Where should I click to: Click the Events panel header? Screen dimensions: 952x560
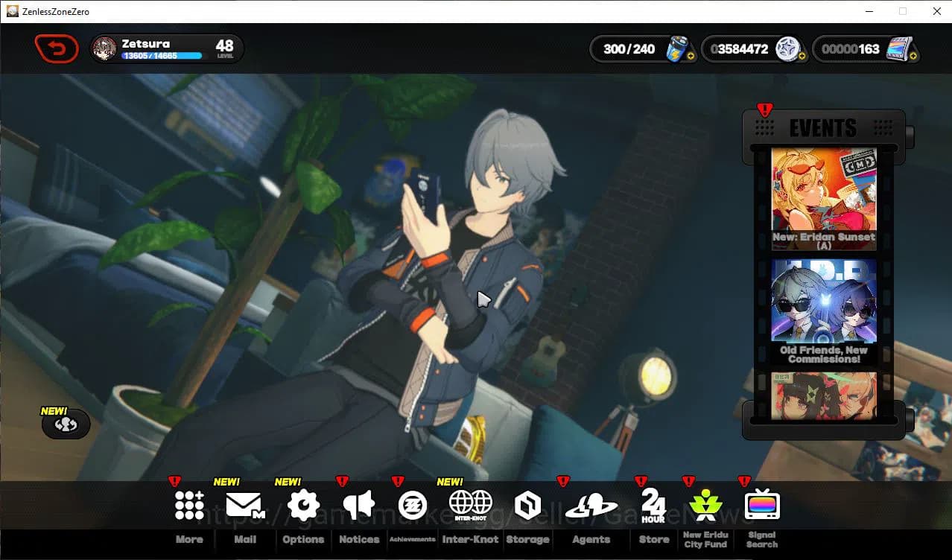point(824,127)
